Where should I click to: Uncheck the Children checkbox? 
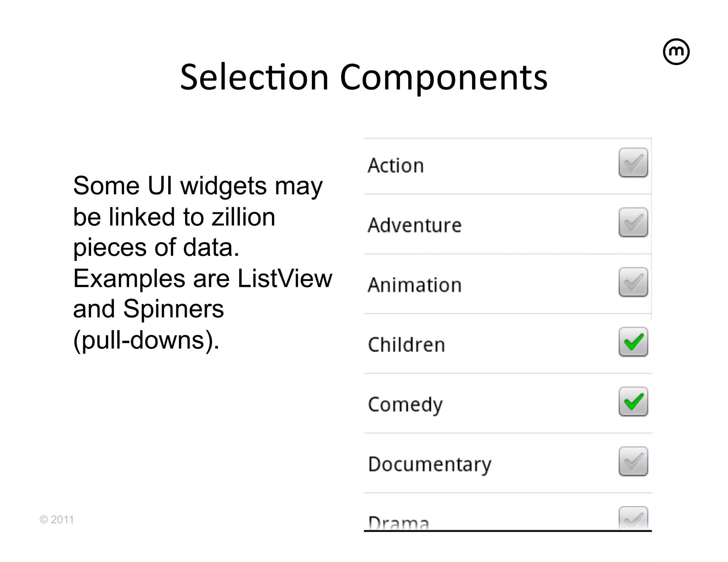(633, 342)
